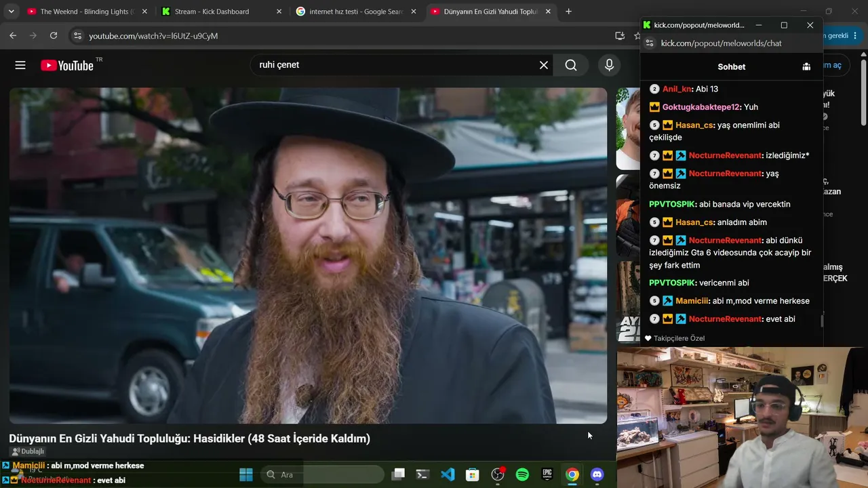Click the level 2 badge beside Anil_kn
This screenshot has height=488, width=868.
click(654, 89)
